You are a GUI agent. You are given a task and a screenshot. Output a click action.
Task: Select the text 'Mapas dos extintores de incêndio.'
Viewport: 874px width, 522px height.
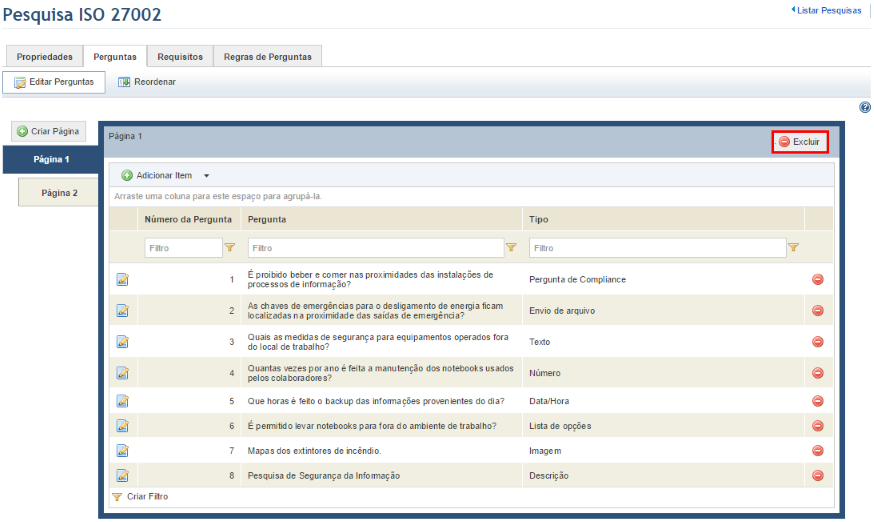click(x=314, y=451)
